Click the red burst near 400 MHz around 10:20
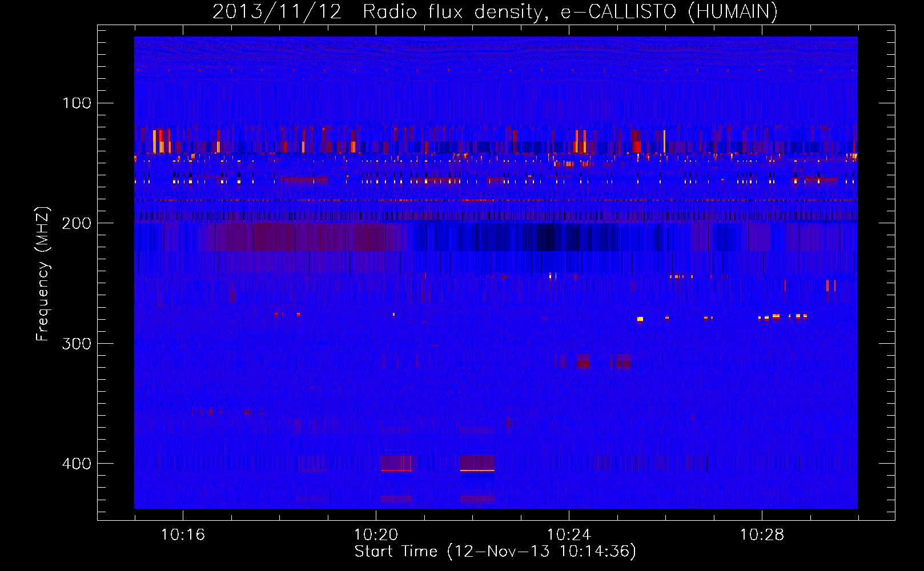This screenshot has width=924, height=571. pyautogui.click(x=396, y=464)
